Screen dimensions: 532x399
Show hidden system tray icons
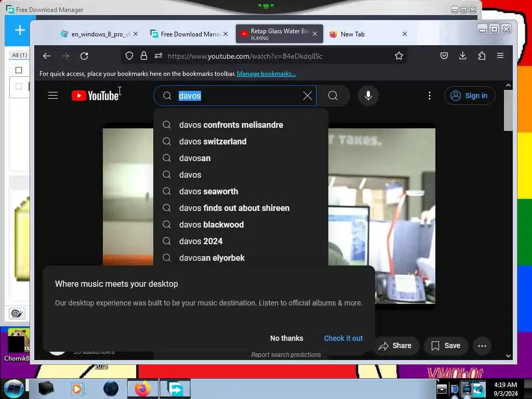[x=442, y=389]
